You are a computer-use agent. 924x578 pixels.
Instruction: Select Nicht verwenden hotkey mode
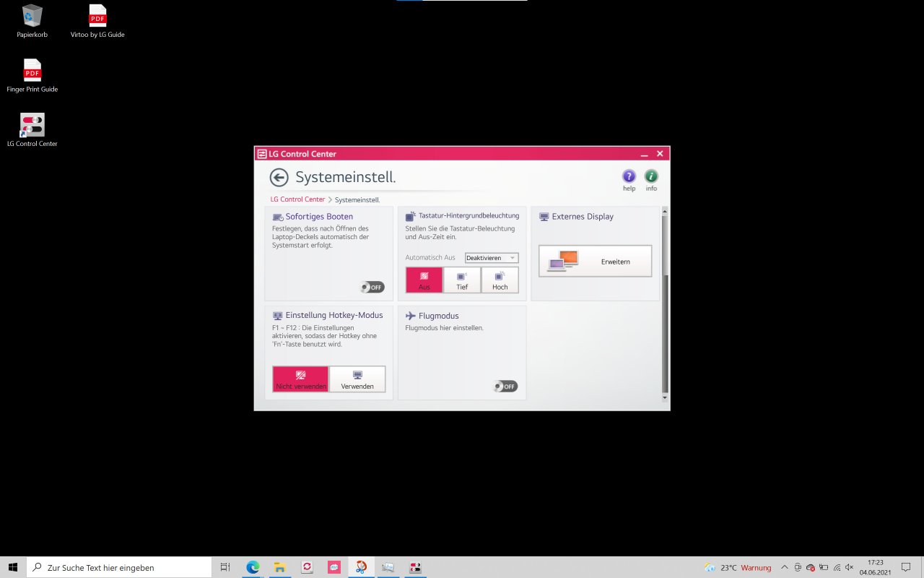[301, 379]
